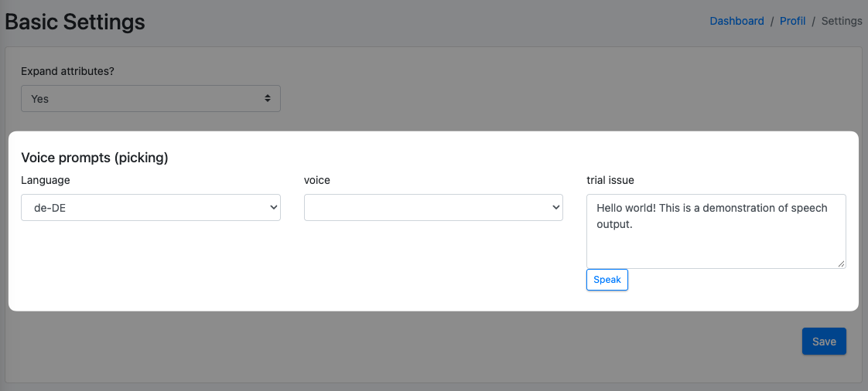Image resolution: width=868 pixels, height=391 pixels.
Task: Click into the trial issue text area
Action: [x=716, y=231]
